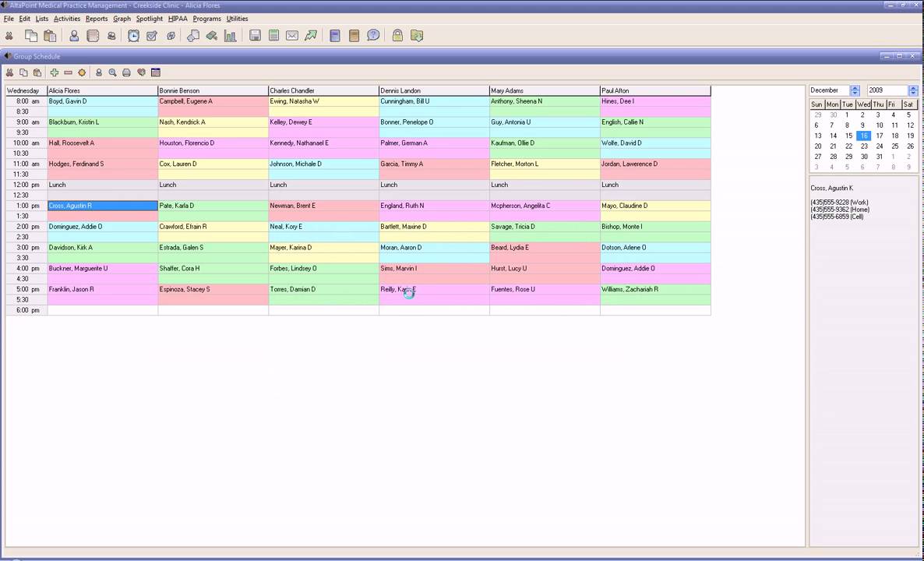This screenshot has width=924, height=561.
Task: Click the envelope mail toolbar icon
Action: click(291, 36)
